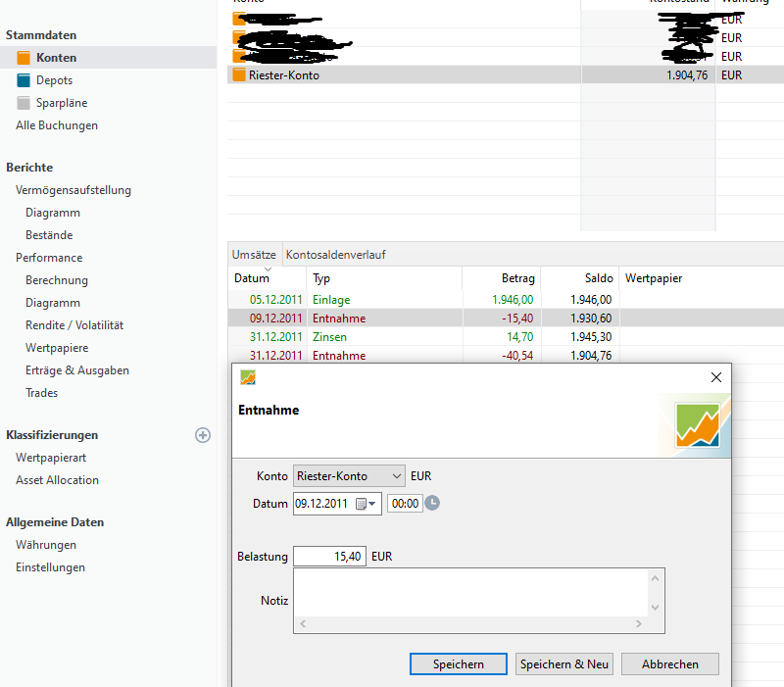784x687 pixels.
Task: Open Diagramm under Vermögensaufstellung
Action: [x=53, y=213]
